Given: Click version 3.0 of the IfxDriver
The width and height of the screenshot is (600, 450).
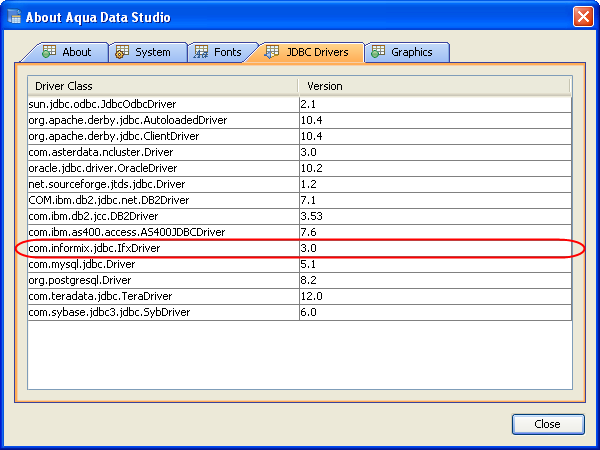Looking at the screenshot, I should pos(308,248).
